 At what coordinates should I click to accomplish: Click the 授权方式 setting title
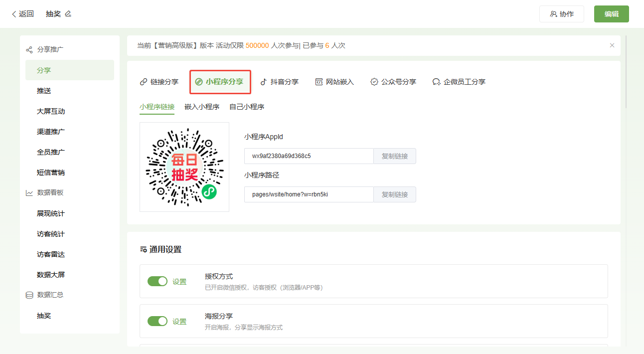tap(219, 276)
